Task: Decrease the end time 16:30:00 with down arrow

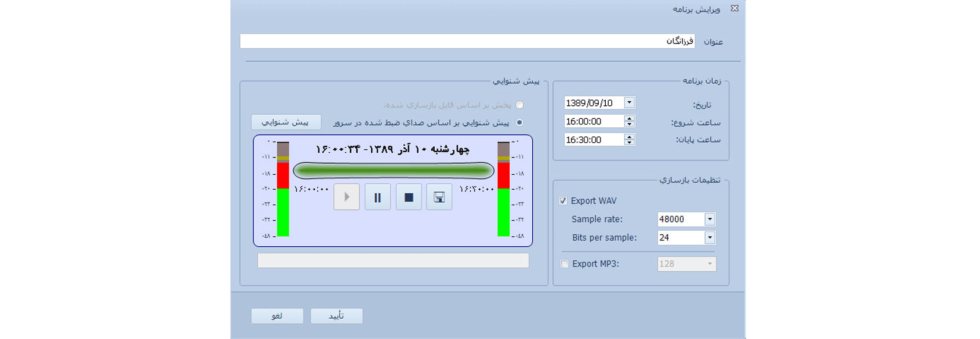Action: pos(630,143)
